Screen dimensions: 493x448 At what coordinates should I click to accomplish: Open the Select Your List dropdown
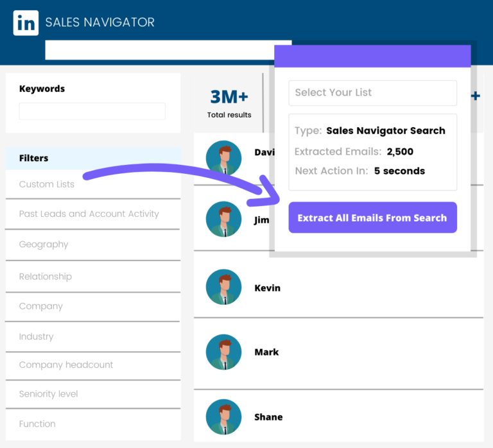372,92
